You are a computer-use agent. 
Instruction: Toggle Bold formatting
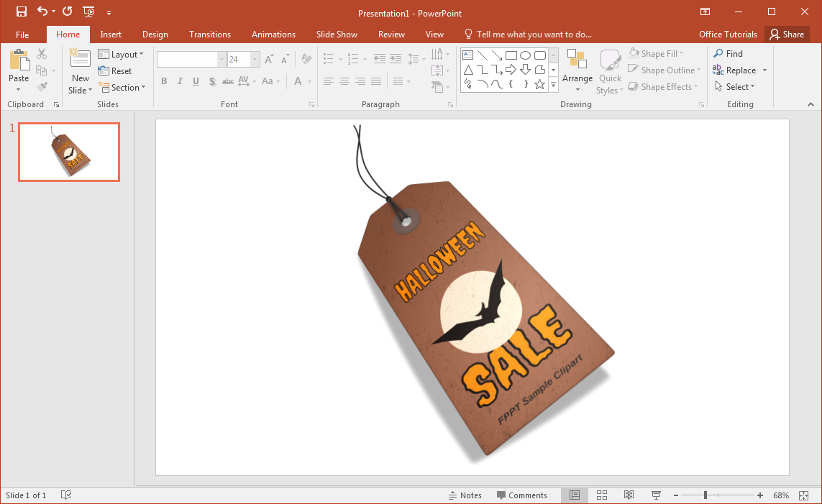coord(164,81)
